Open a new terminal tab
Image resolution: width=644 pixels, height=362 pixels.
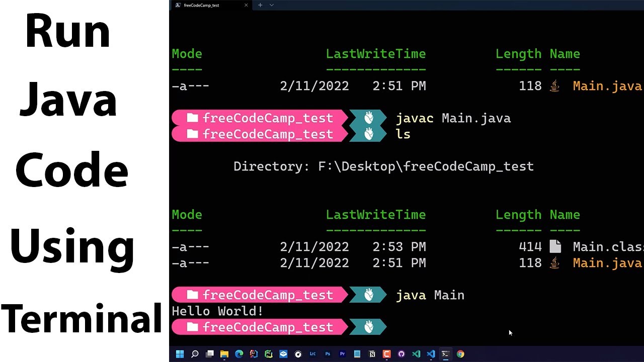click(x=260, y=5)
